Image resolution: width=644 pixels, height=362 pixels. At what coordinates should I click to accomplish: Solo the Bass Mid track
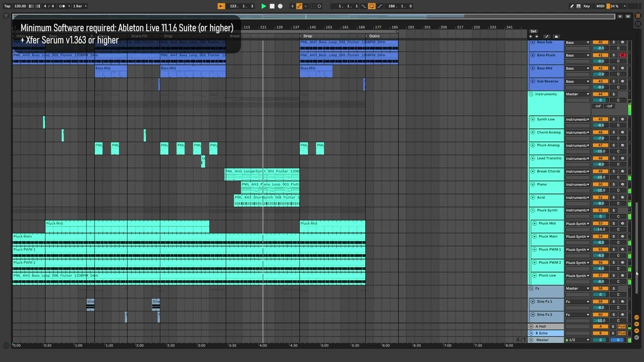(613, 68)
